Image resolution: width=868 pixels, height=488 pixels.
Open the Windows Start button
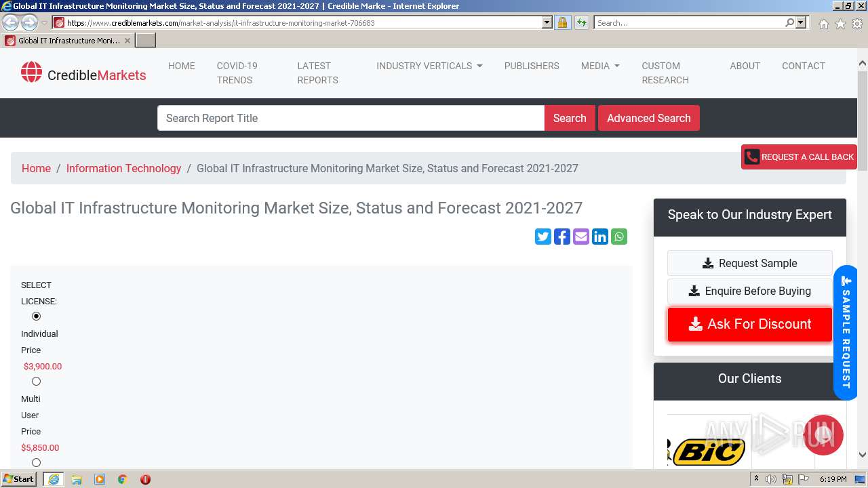pos(19,479)
